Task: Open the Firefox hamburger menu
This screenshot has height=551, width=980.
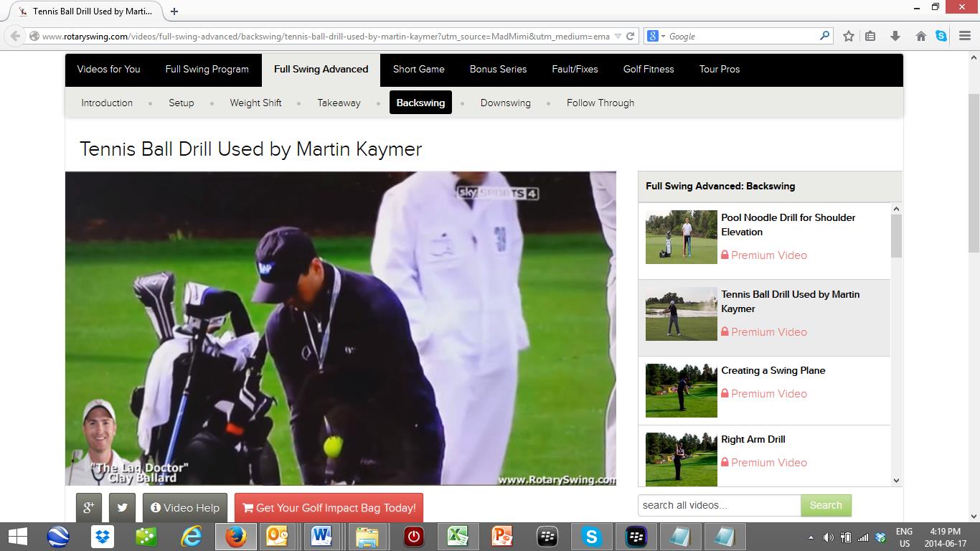Action: pos(965,36)
